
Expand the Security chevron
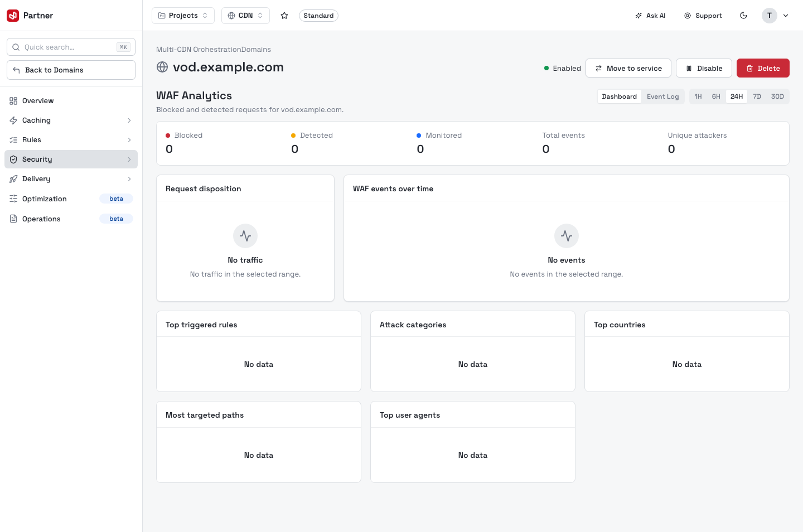point(129,159)
